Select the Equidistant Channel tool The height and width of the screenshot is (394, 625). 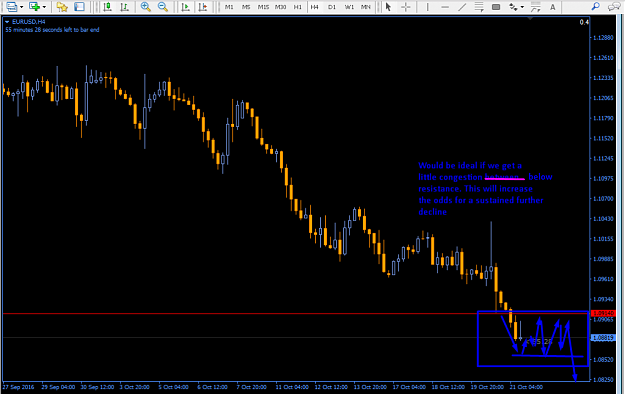point(479,6)
